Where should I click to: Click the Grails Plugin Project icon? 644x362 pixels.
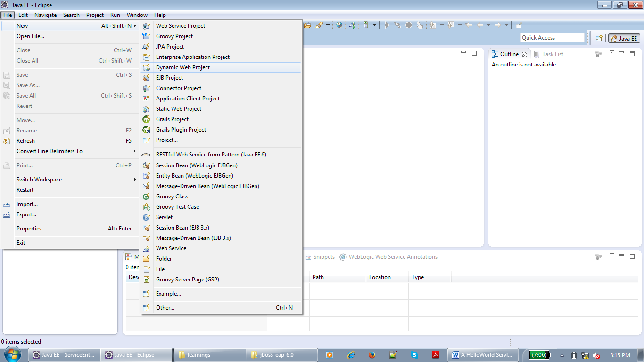pyautogui.click(x=147, y=130)
